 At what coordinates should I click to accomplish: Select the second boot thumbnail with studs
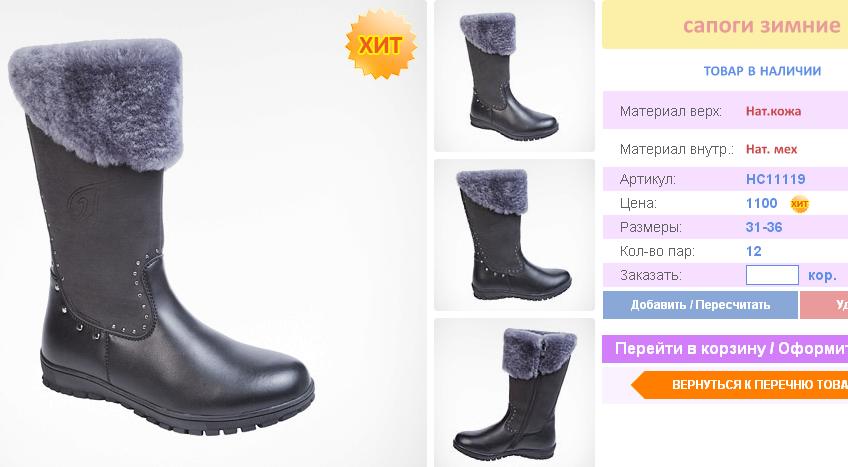pos(514,235)
